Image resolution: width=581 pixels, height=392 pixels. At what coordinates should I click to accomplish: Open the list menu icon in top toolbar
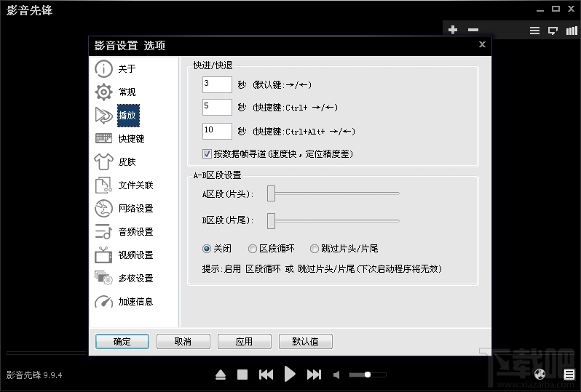(x=534, y=31)
